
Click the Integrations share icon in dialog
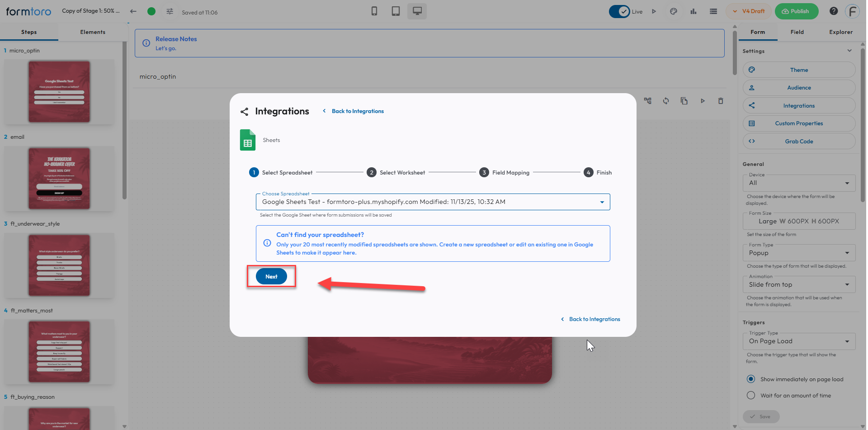[x=244, y=112]
